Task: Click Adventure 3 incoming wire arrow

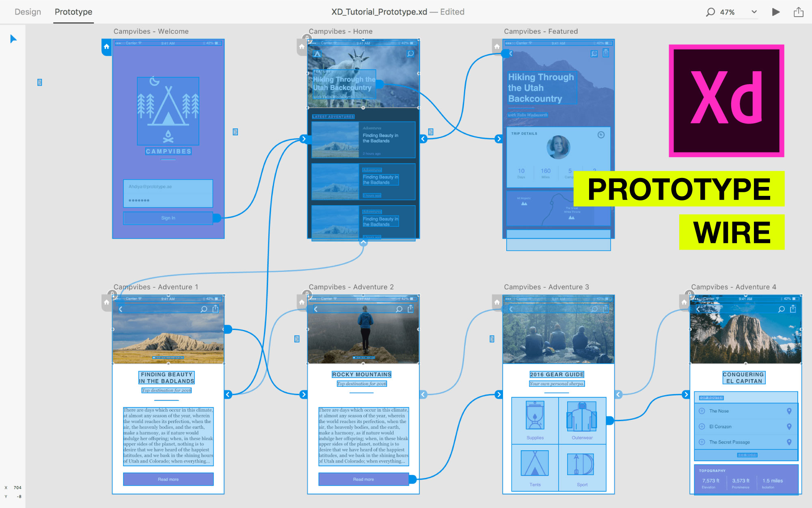Action: coord(499,395)
